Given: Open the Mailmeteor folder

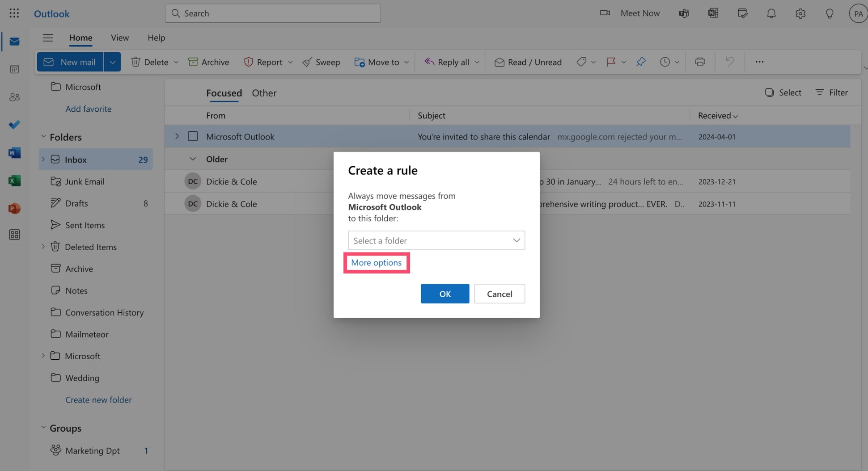Looking at the screenshot, I should (x=96, y=334).
